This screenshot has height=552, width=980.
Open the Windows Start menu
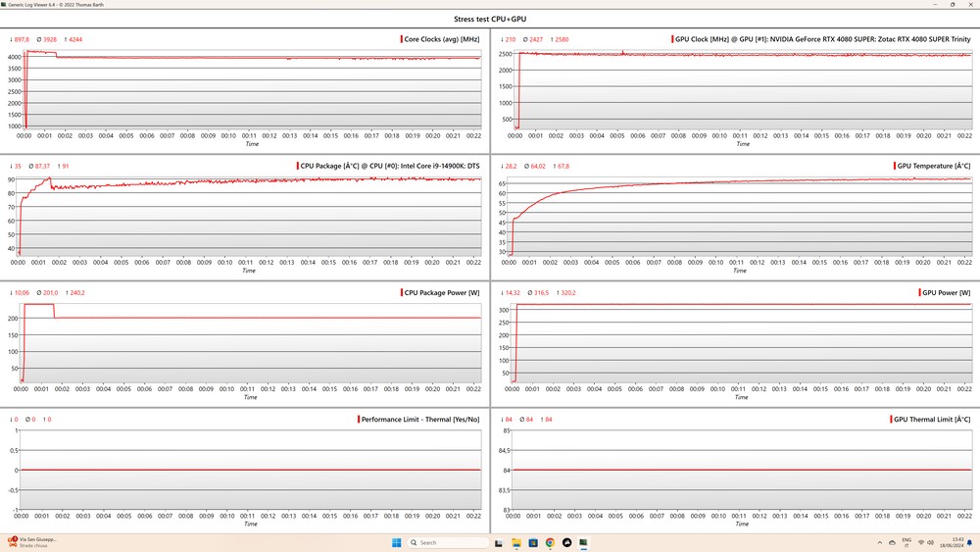click(x=397, y=542)
